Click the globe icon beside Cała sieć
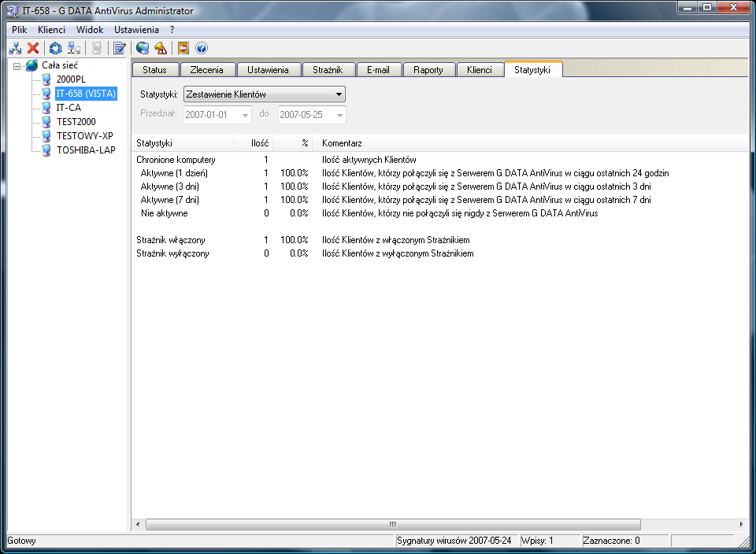 tap(31, 65)
